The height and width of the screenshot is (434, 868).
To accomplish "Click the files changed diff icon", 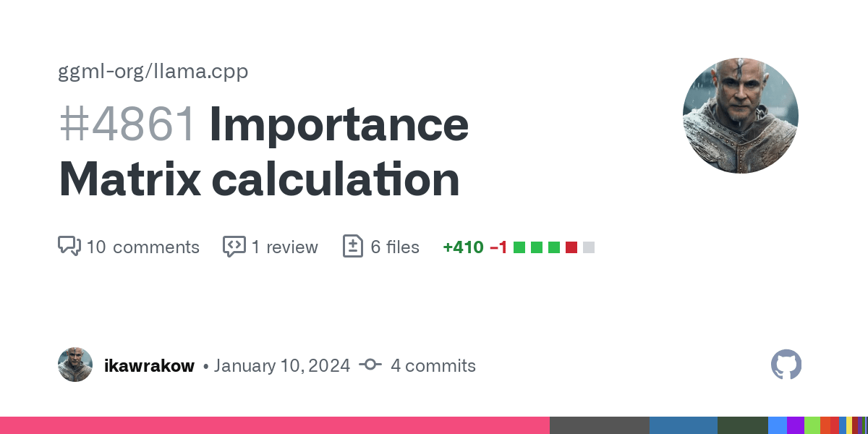I will 352,246.
